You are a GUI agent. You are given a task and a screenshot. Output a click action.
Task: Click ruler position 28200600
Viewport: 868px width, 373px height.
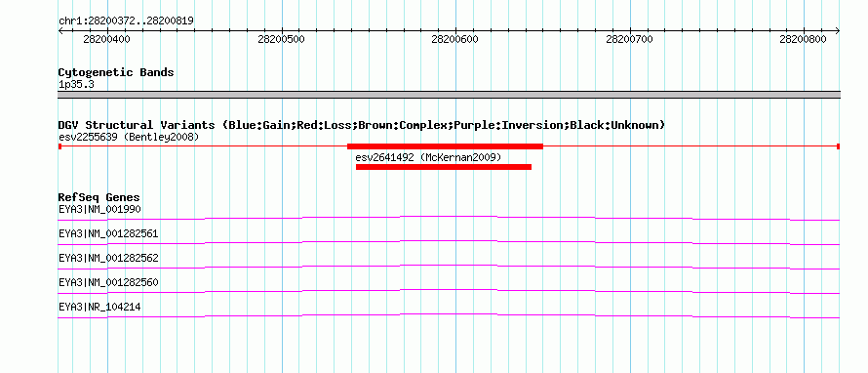click(x=455, y=39)
